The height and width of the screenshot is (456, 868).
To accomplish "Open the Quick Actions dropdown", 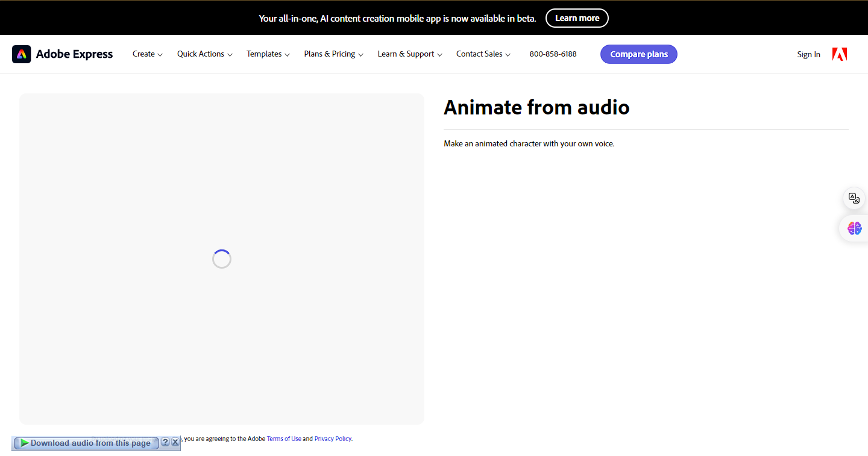I will pos(204,54).
